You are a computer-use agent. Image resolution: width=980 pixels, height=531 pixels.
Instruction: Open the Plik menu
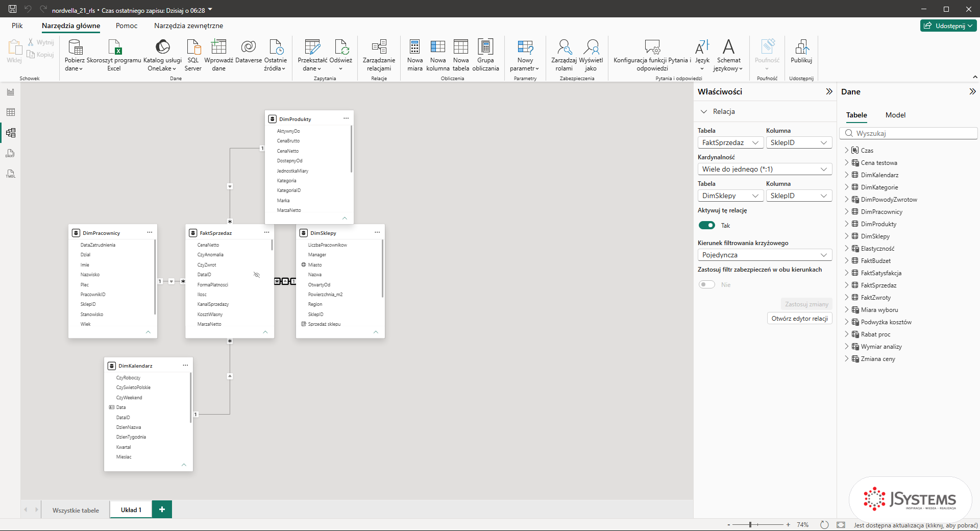17,26
